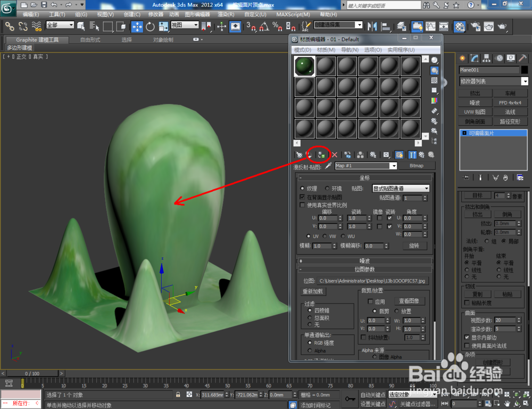Click the Select and Scale icon

(163, 27)
